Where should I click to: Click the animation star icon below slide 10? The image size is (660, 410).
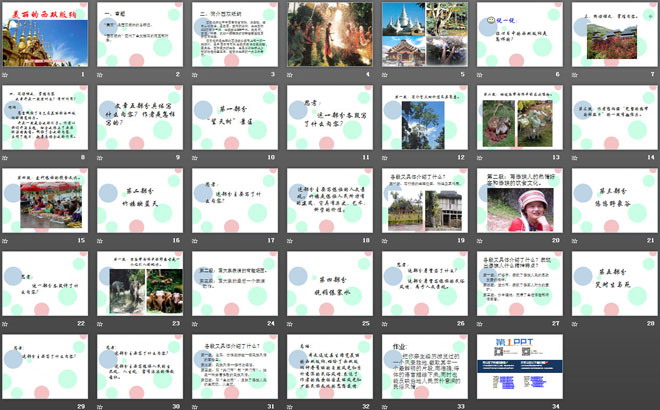(x=195, y=158)
